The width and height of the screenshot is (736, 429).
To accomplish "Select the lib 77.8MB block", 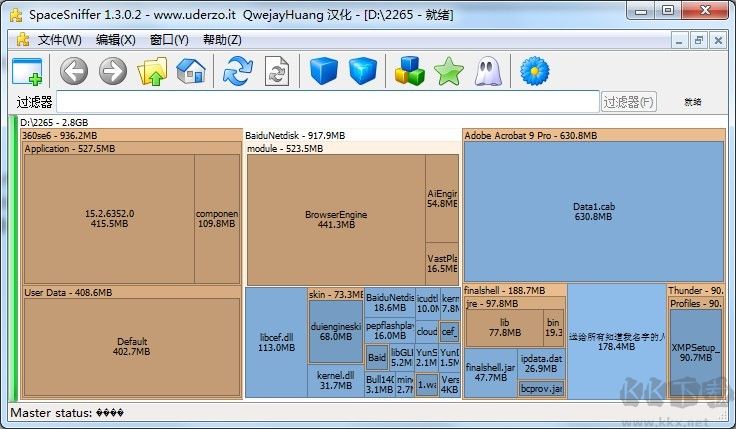I will click(505, 328).
